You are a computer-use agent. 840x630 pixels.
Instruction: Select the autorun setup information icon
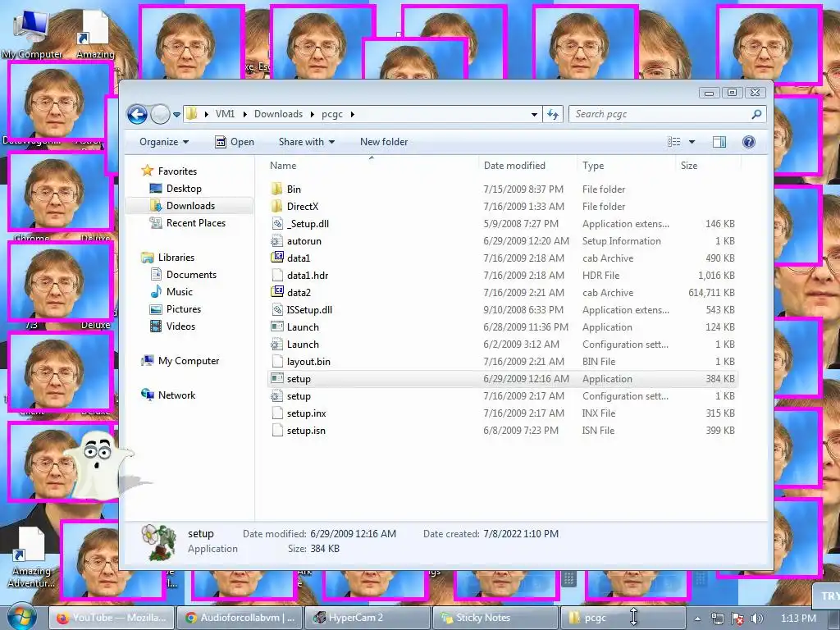277,241
